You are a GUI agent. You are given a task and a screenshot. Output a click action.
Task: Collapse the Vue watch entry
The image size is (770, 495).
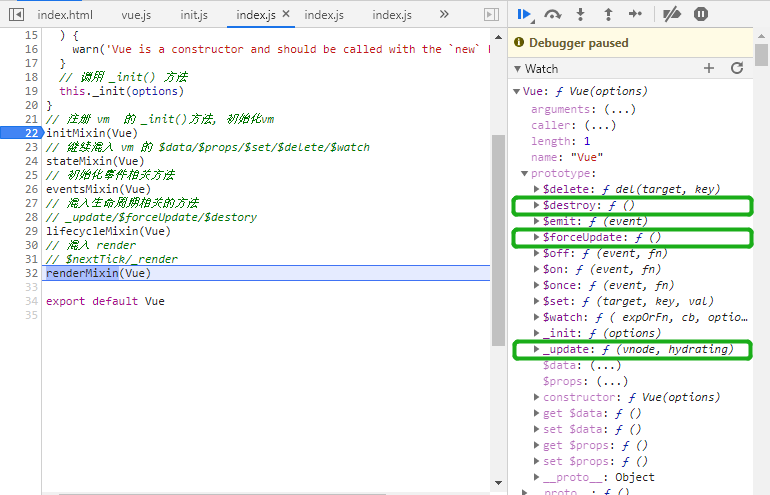(x=516, y=91)
